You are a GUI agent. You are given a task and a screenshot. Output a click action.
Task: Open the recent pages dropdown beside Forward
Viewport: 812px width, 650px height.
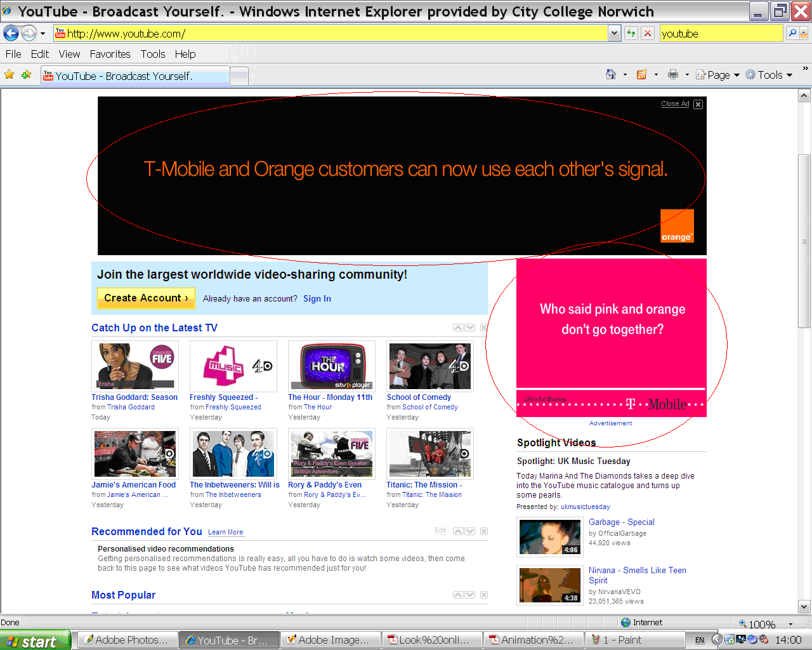43,34
